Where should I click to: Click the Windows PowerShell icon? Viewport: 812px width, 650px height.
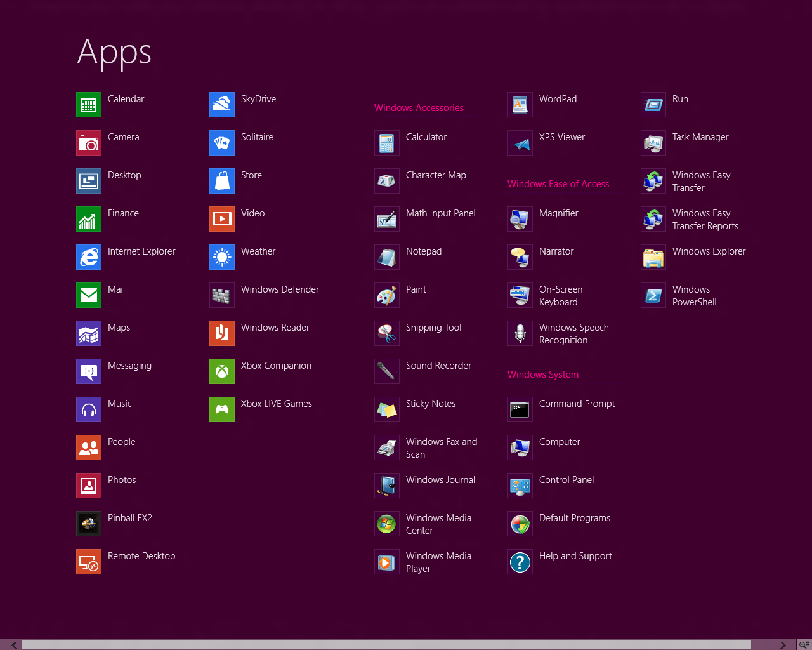[x=653, y=295]
